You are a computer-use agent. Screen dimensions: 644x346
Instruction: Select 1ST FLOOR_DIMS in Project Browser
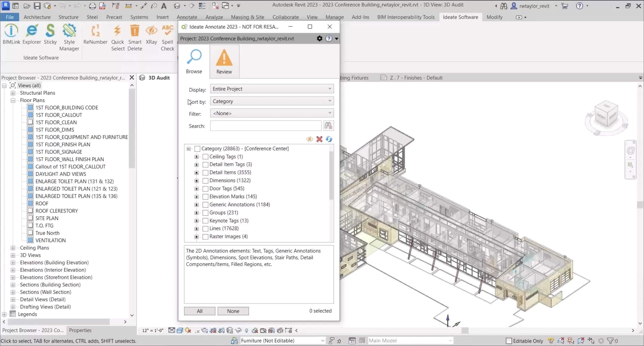click(55, 130)
